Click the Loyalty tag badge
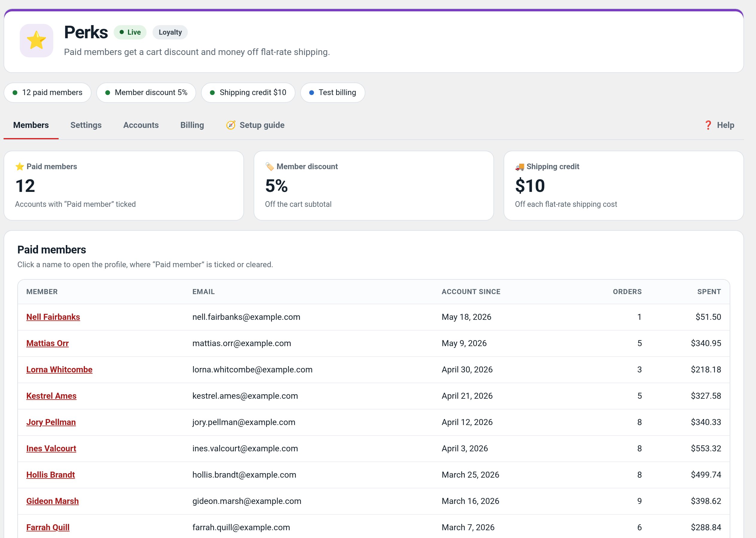Screen dimensions: 756x538 [x=170, y=32]
